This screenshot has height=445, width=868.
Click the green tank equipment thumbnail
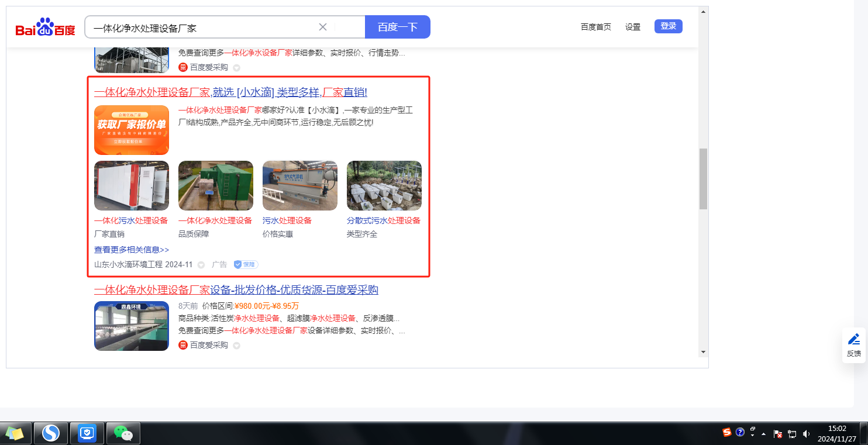(x=216, y=185)
